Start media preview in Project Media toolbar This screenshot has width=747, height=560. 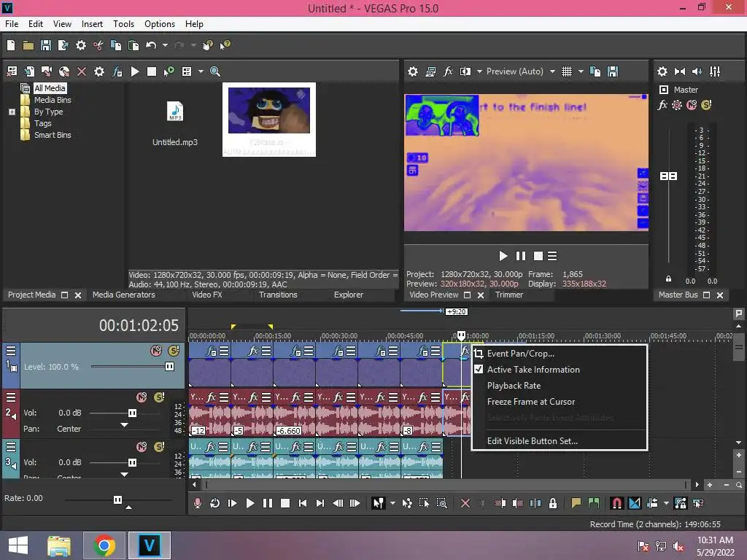click(x=135, y=71)
